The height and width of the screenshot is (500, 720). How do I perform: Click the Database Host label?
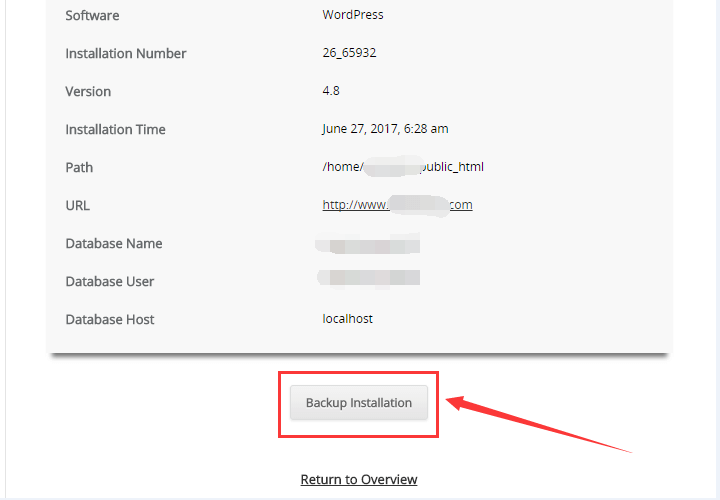coord(110,319)
